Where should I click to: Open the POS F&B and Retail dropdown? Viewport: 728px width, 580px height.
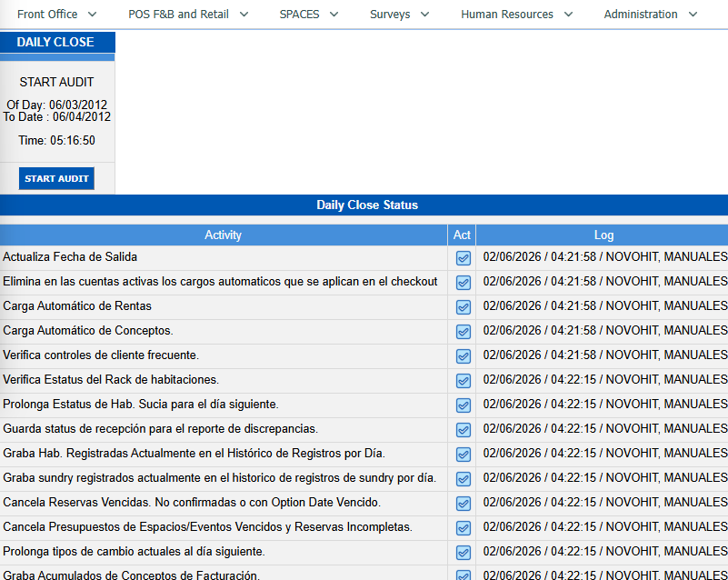(188, 15)
